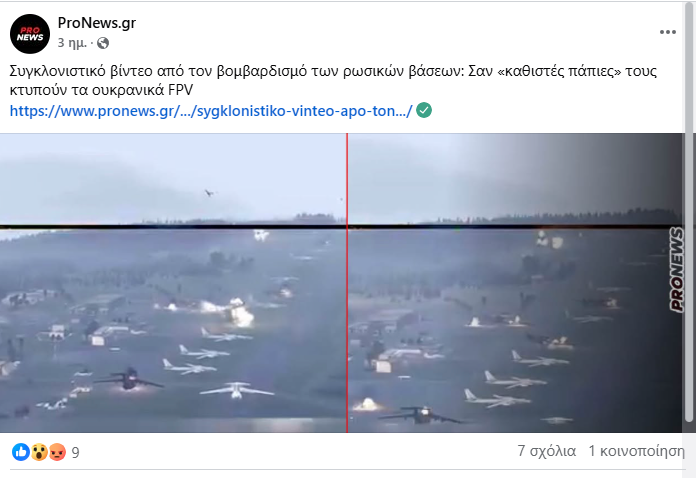Click the Angry red reaction icon
The height and width of the screenshot is (478, 696).
pos(57,452)
